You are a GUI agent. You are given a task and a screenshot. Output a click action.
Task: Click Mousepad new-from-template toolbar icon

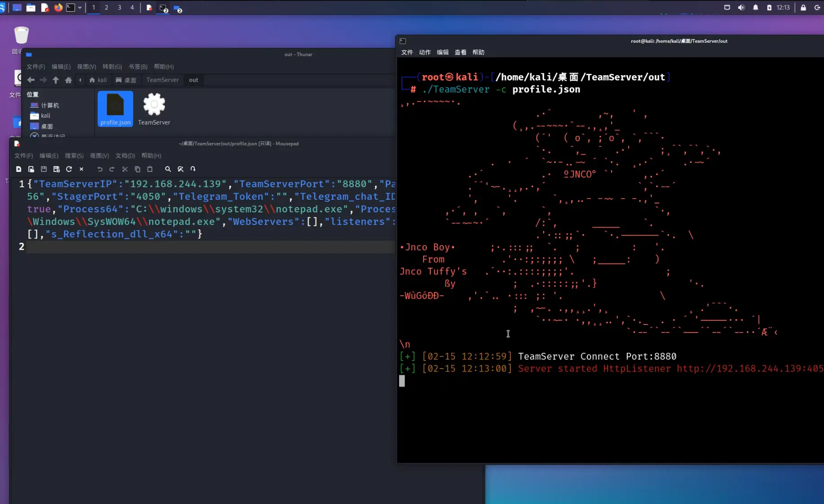coord(31,169)
